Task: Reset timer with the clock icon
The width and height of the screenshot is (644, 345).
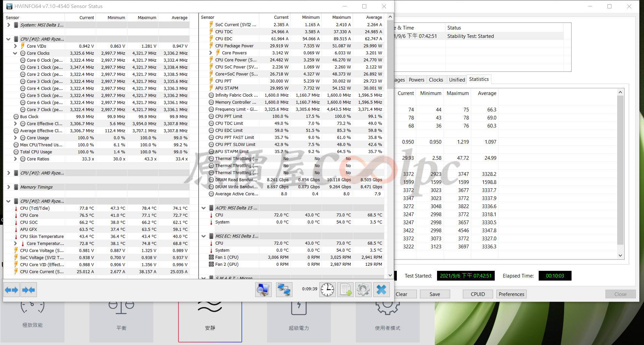Action: [327, 290]
